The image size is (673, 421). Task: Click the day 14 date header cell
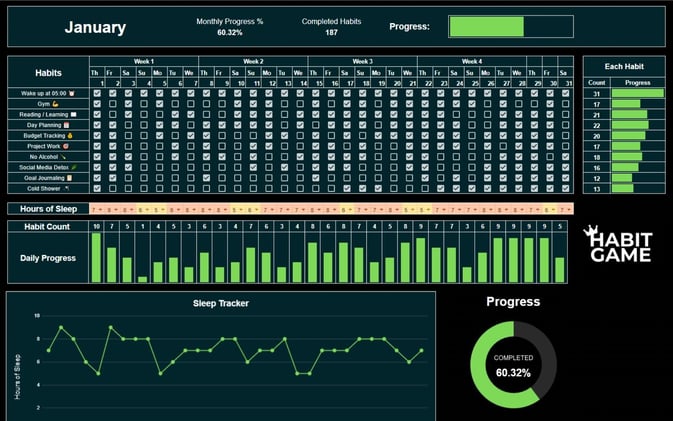[x=300, y=83]
